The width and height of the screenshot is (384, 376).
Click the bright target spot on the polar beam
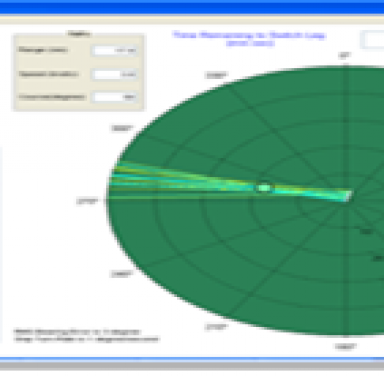point(264,188)
